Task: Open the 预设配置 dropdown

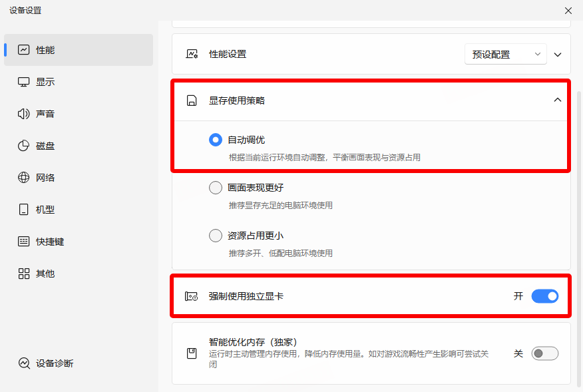Action: pyautogui.click(x=505, y=55)
